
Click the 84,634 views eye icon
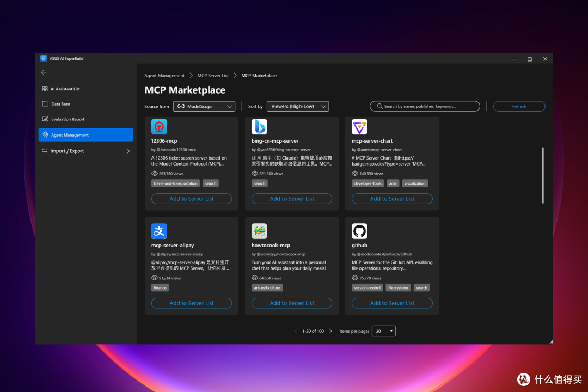255,278
